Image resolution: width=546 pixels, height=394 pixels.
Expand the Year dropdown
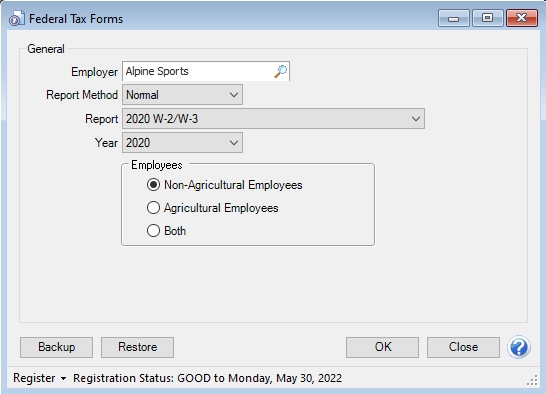(182, 143)
